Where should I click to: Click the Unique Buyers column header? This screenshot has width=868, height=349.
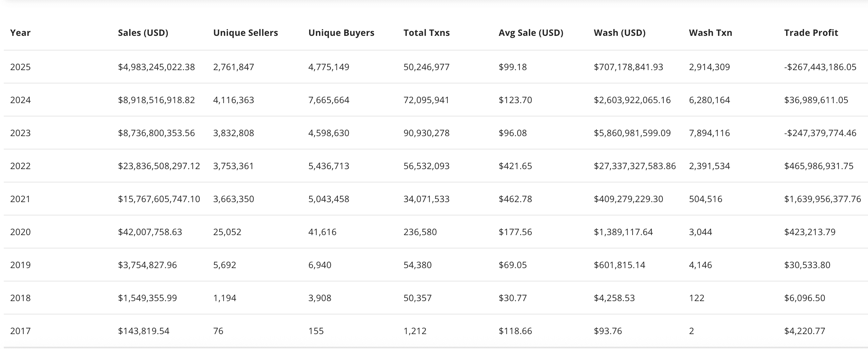(x=341, y=33)
